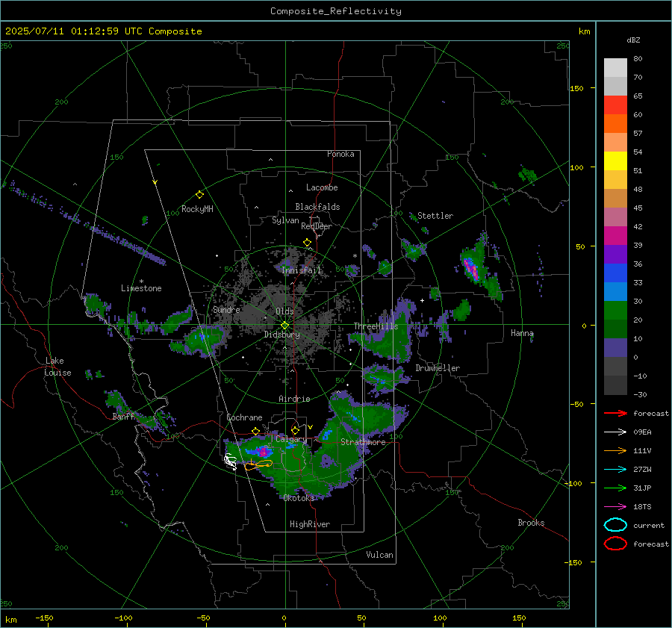Screen dimensions: 672x628
Task: Click the white storm track west of Calgary
Action: click(230, 461)
